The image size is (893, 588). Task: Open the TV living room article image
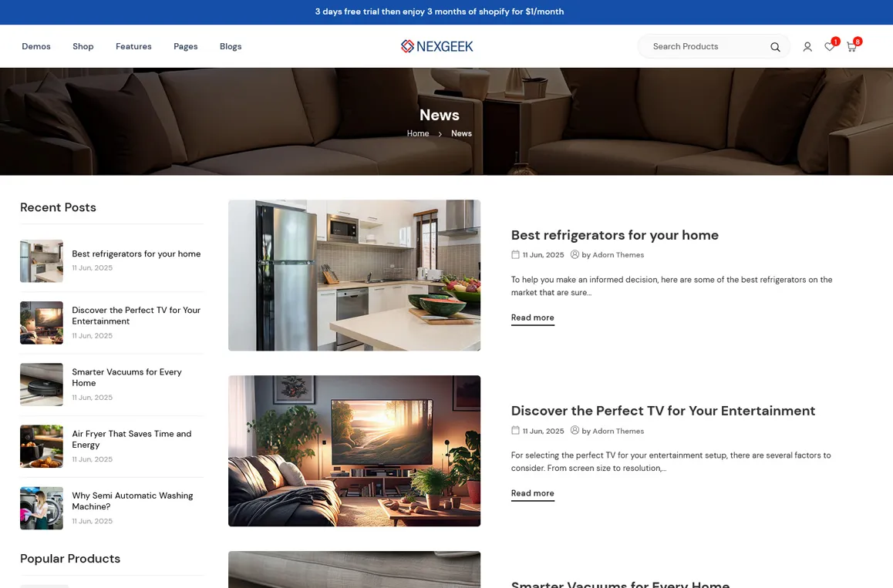[354, 451]
